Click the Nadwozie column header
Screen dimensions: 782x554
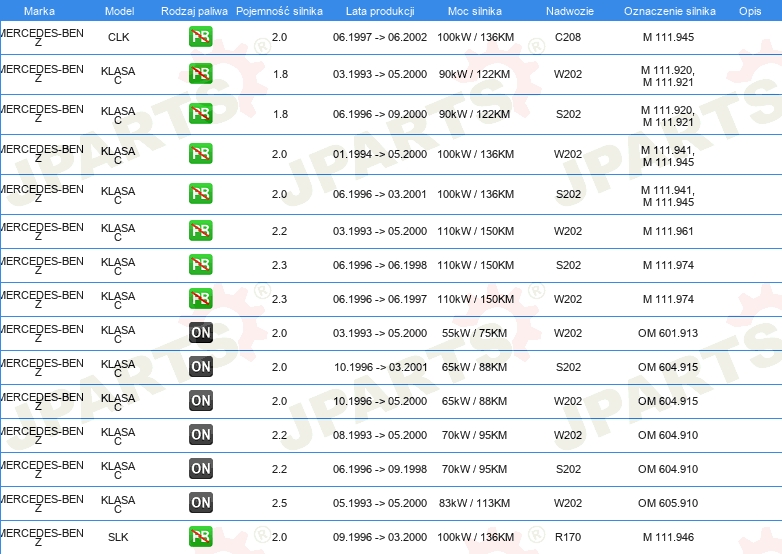click(570, 11)
